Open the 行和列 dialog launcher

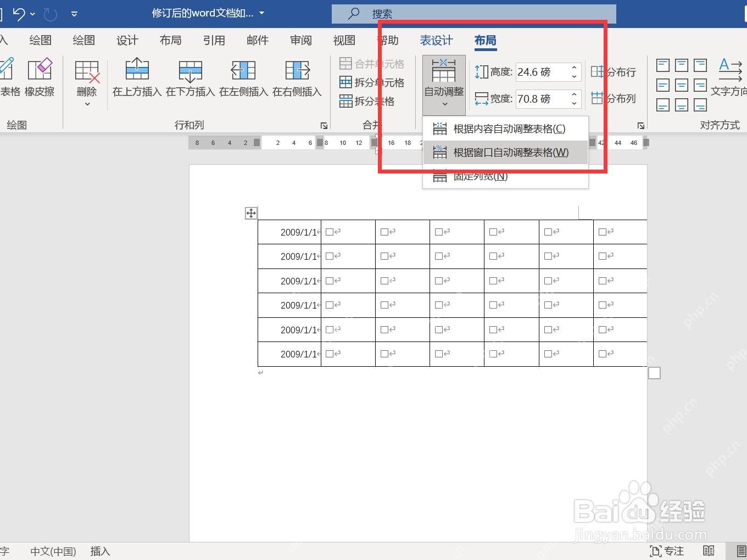coord(324,126)
